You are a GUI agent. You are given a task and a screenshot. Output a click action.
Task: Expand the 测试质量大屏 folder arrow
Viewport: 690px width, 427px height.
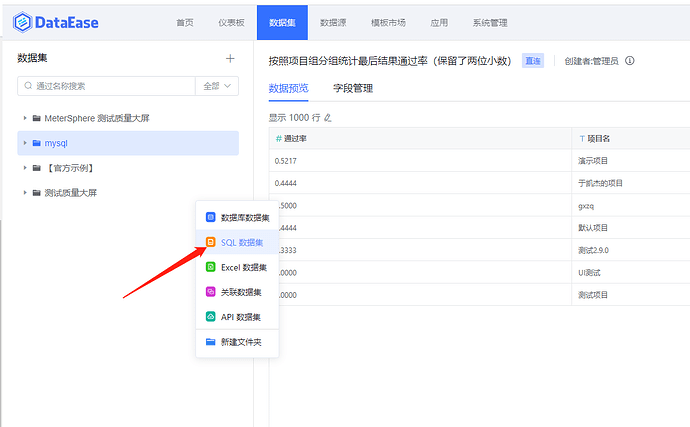(x=25, y=192)
